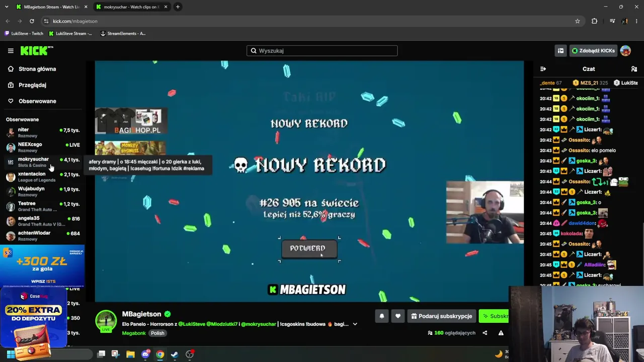Click the Zdobądź KICKs button
This screenshot has width=644, height=362.
(x=593, y=51)
